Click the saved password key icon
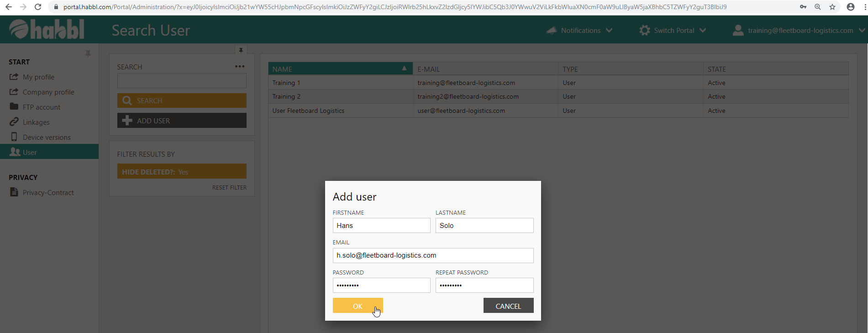This screenshot has height=333, width=868. coord(803,7)
